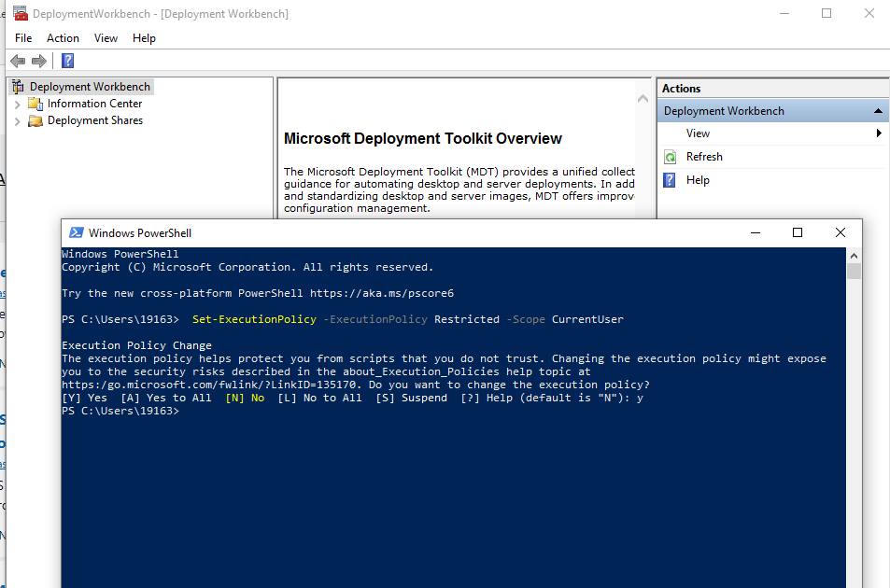
Task: Click Help in the Actions pane
Action: 698,180
